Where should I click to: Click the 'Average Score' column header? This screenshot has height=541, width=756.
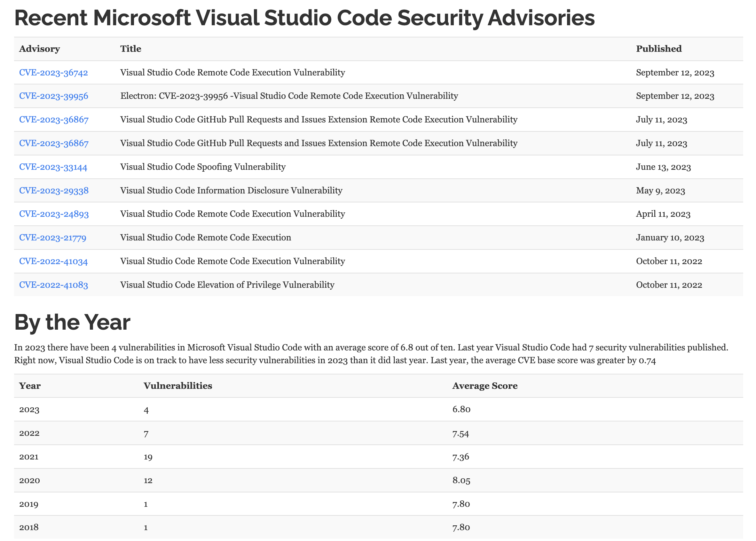[485, 386]
